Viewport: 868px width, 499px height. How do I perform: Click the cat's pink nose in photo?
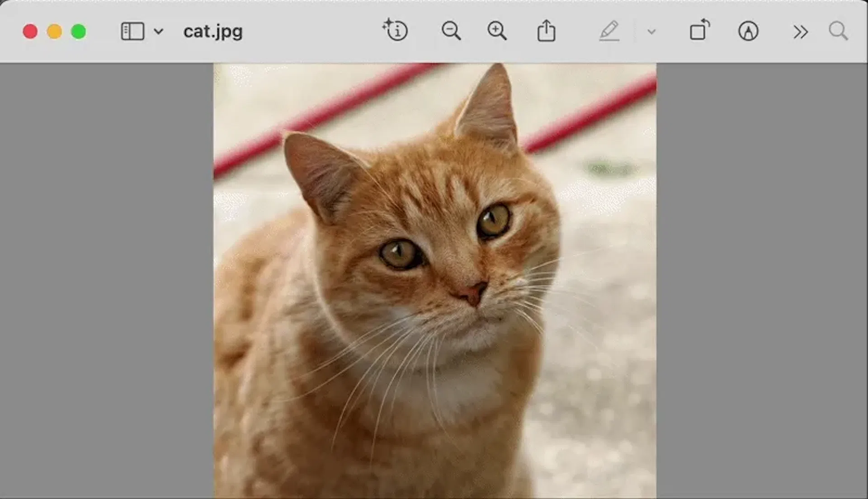[x=472, y=292]
